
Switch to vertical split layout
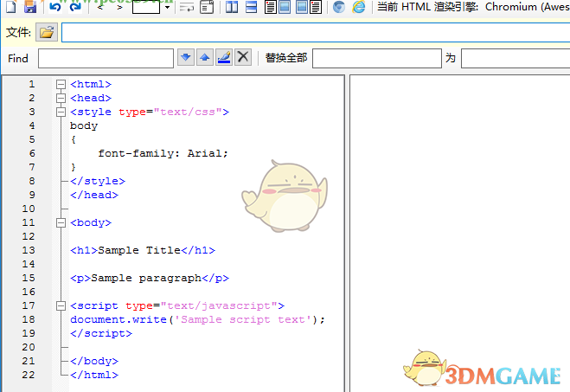(232, 7)
